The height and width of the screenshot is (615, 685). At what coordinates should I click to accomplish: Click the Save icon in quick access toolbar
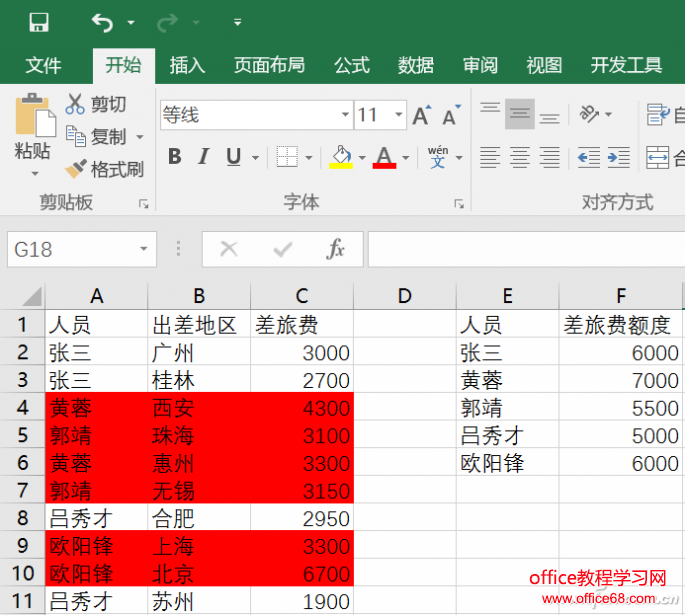39,22
